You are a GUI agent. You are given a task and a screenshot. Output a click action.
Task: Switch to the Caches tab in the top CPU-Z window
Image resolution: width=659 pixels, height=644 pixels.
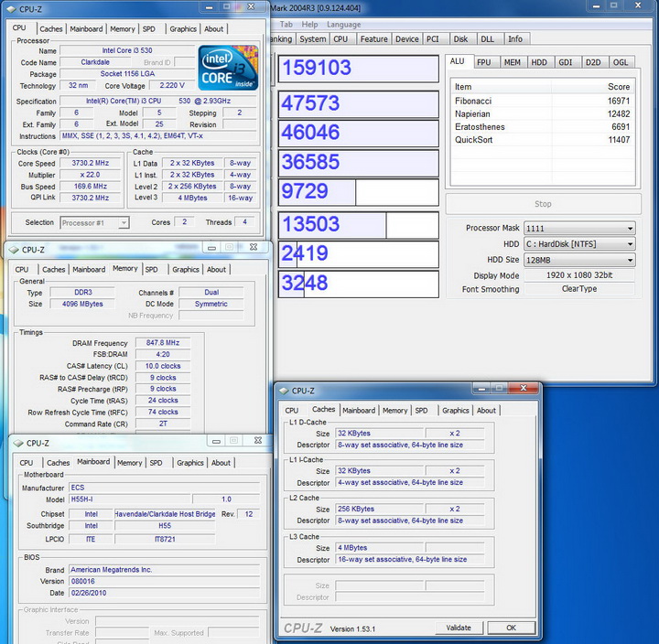pos(51,29)
